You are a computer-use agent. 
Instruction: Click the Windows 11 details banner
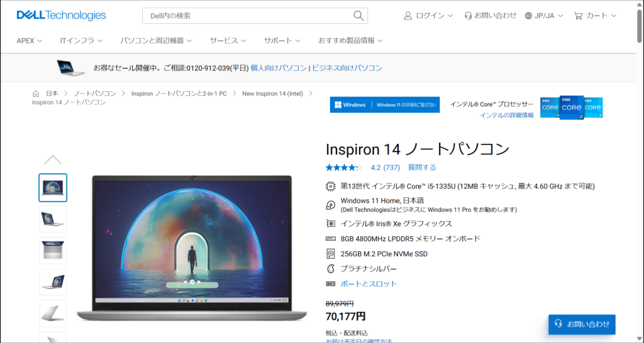tap(385, 105)
